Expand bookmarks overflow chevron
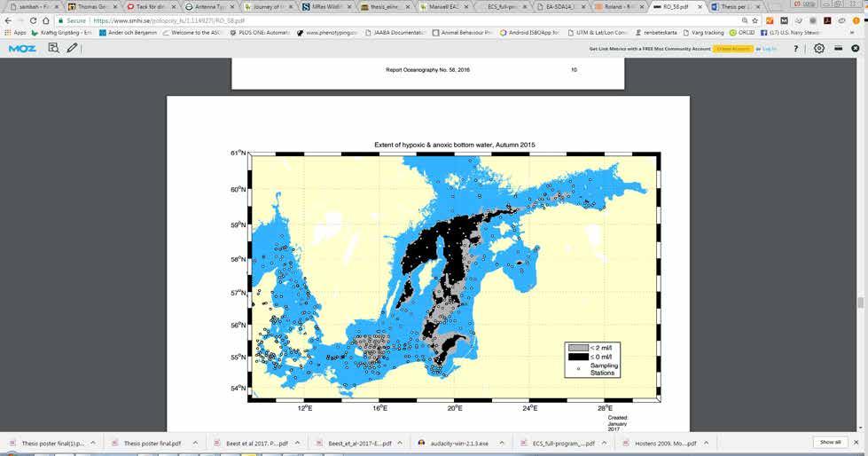The width and height of the screenshot is (868, 456). coord(851,33)
